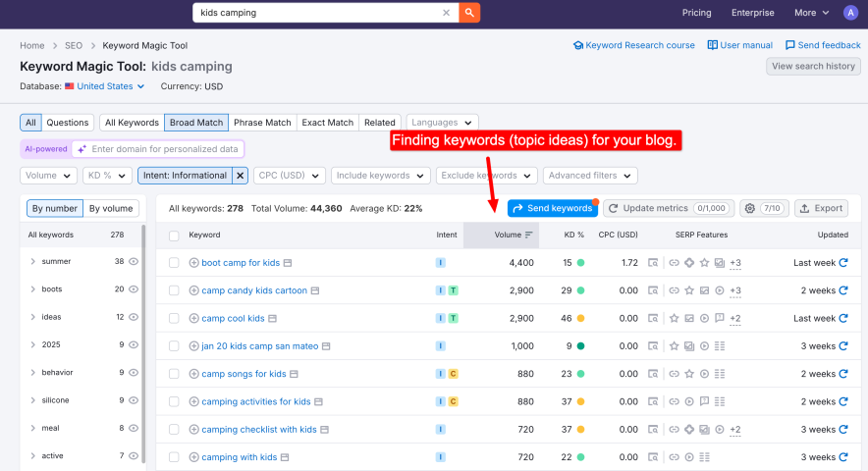Select the Phrase Match tab

[262, 123]
